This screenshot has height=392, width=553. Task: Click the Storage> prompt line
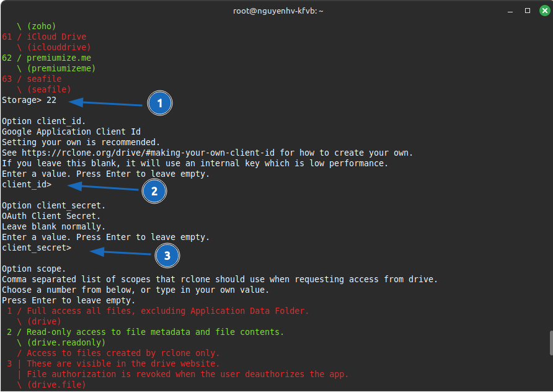pos(29,100)
